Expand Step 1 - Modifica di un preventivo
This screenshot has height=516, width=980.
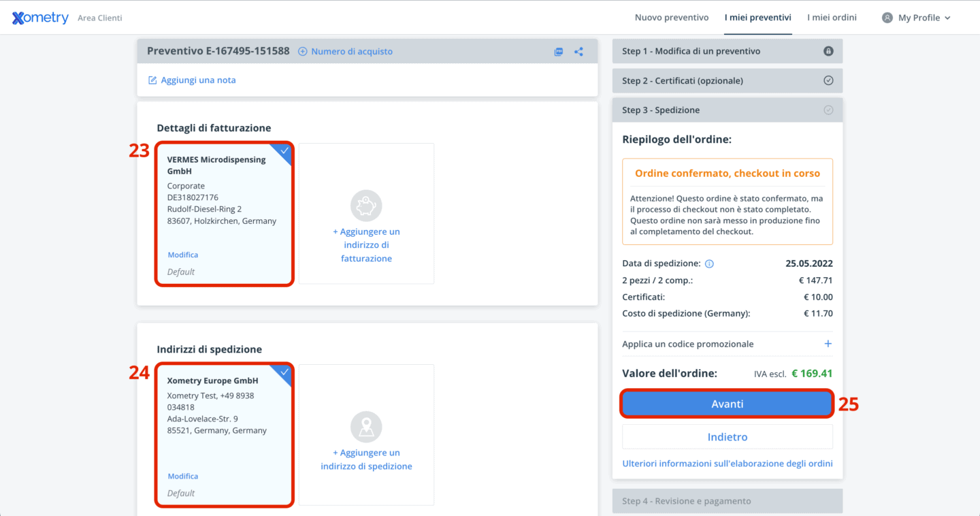[x=728, y=51]
